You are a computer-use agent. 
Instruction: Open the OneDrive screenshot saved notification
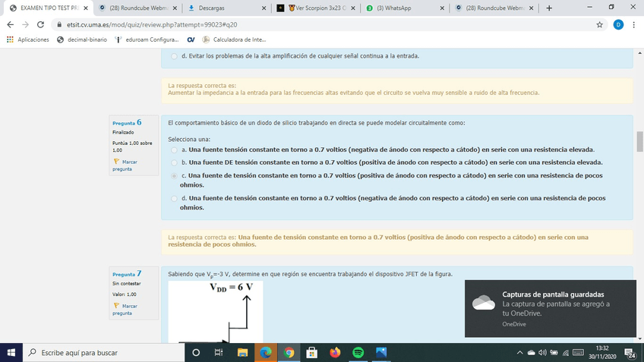pyautogui.click(x=551, y=309)
